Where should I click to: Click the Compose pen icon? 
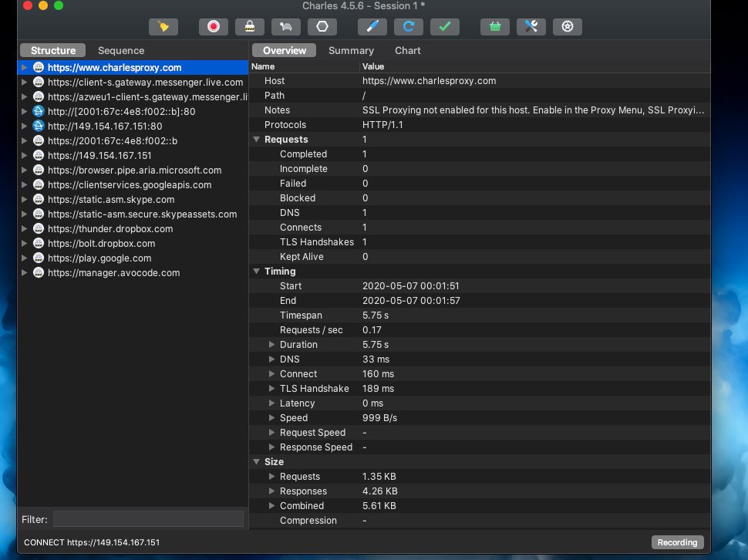point(372,27)
